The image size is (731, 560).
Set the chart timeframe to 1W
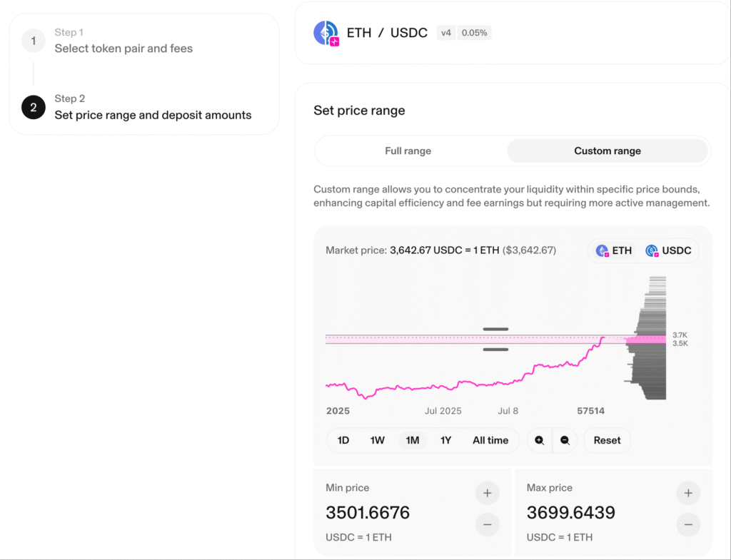tap(377, 440)
